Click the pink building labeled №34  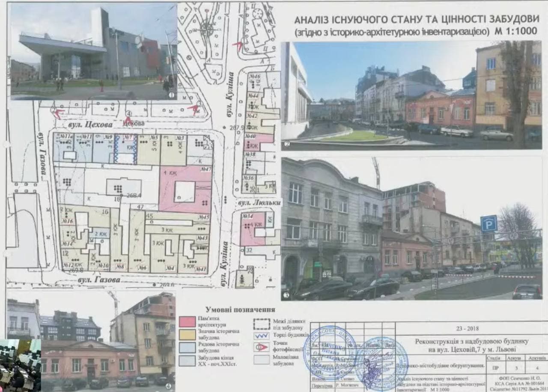pos(253,229)
